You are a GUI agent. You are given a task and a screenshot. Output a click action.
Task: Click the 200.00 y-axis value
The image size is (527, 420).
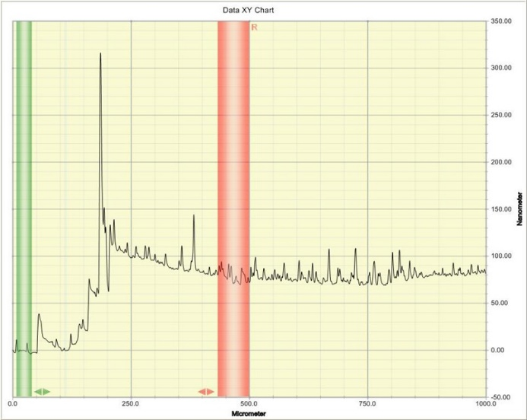pos(501,162)
